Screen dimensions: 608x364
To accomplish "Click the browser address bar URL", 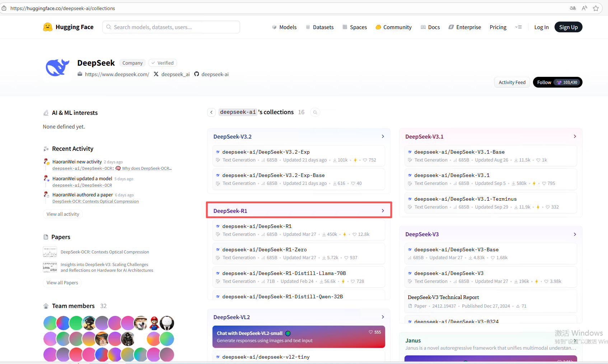I will click(x=63, y=8).
